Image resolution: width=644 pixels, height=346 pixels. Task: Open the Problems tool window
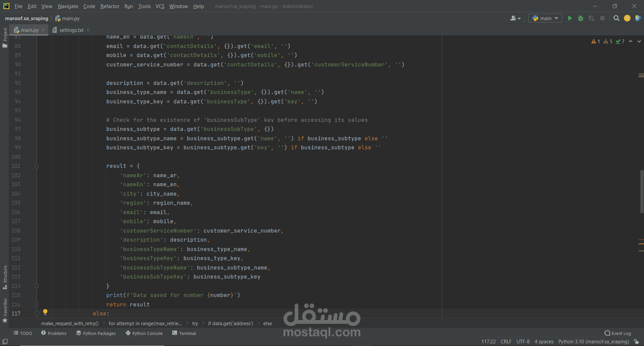(54, 333)
